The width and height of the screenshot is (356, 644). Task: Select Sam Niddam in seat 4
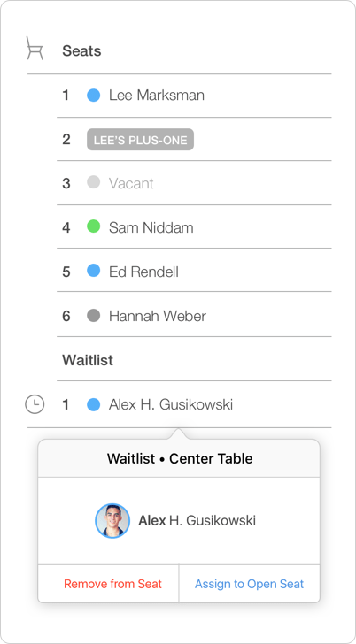194,226
